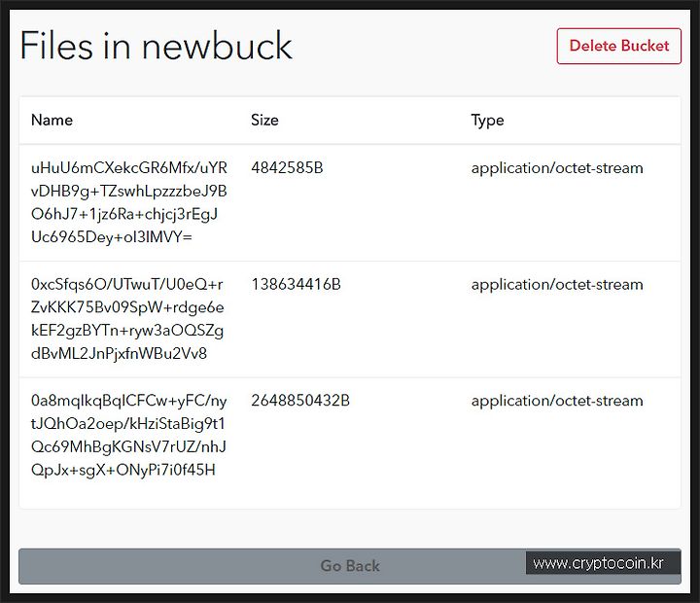Click the Delete Bucket button

click(618, 46)
